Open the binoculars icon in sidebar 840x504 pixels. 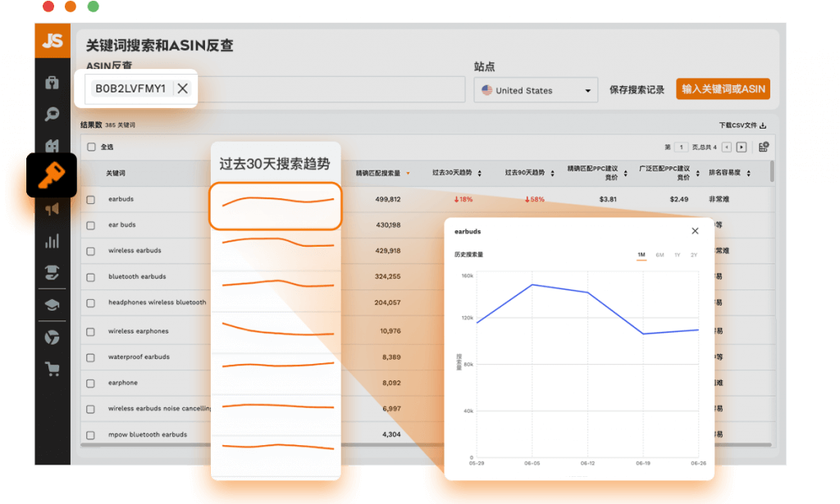click(x=52, y=146)
